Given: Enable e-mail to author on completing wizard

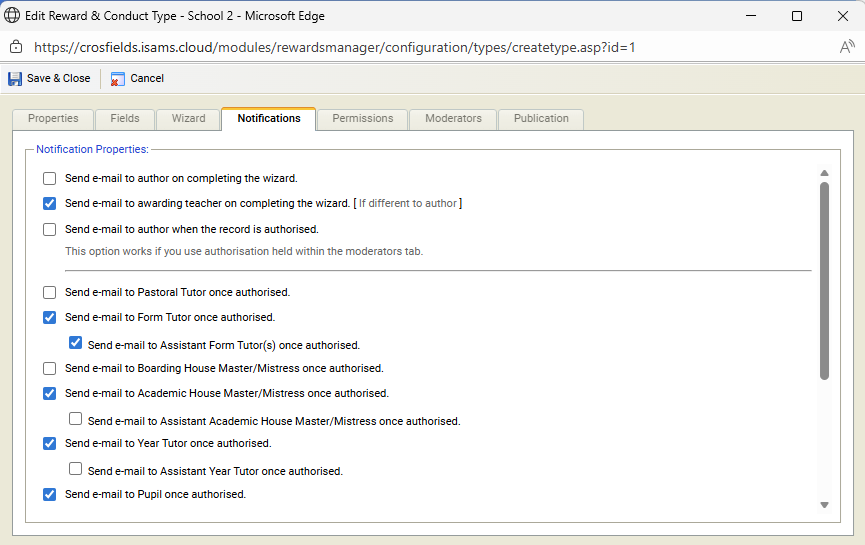Looking at the screenshot, I should [x=49, y=179].
